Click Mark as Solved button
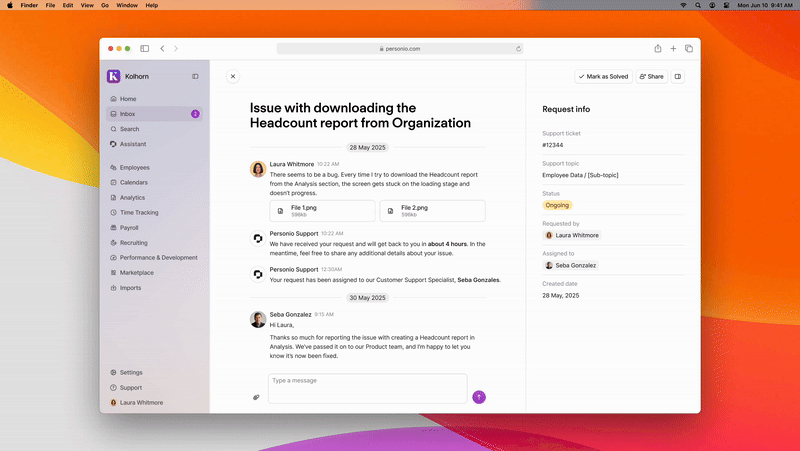 coord(603,76)
